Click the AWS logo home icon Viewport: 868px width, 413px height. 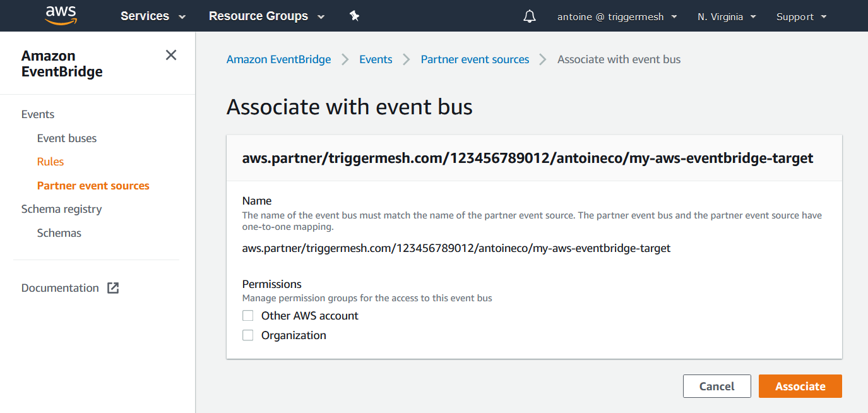pos(61,16)
